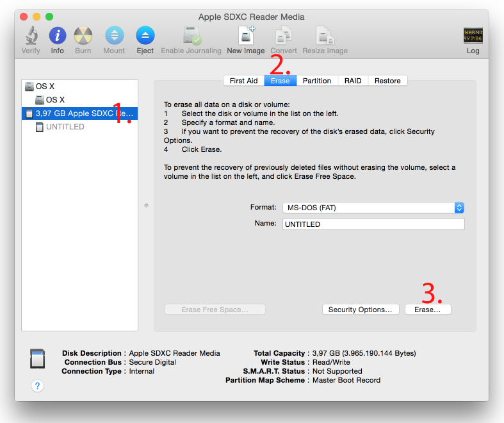This screenshot has width=504, height=423.
Task: Click the 'Internal' connection type text
Action: (142, 371)
